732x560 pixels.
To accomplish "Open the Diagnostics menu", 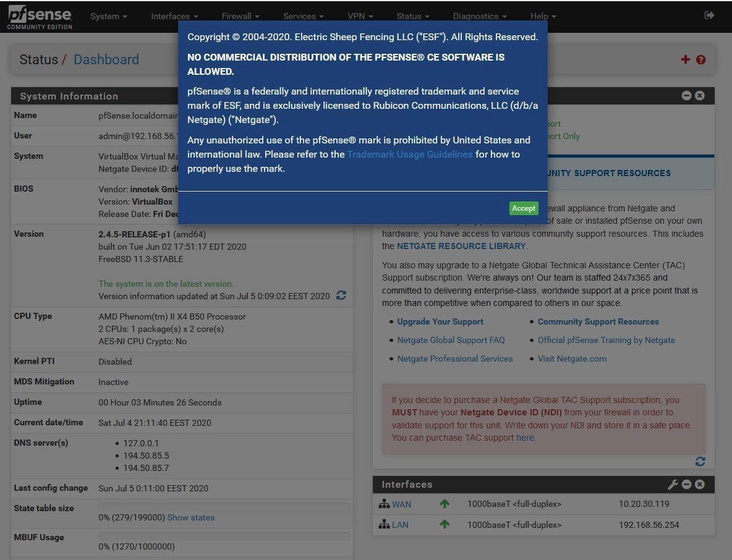I will (479, 16).
